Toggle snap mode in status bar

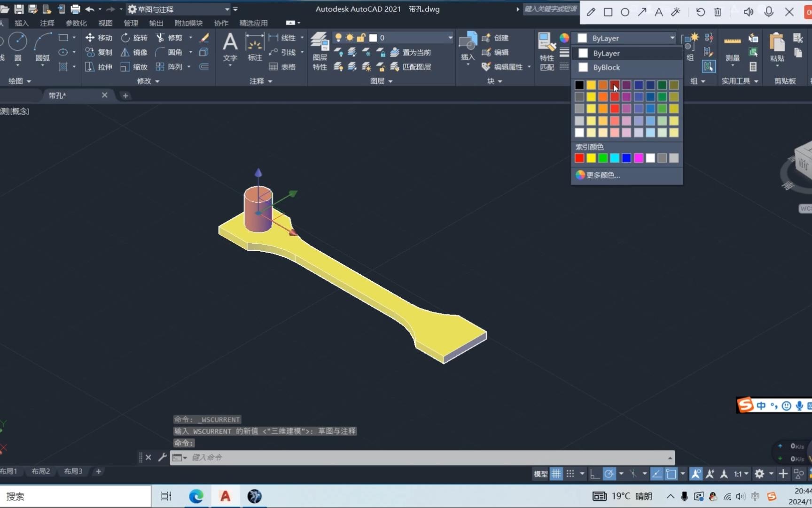570,474
